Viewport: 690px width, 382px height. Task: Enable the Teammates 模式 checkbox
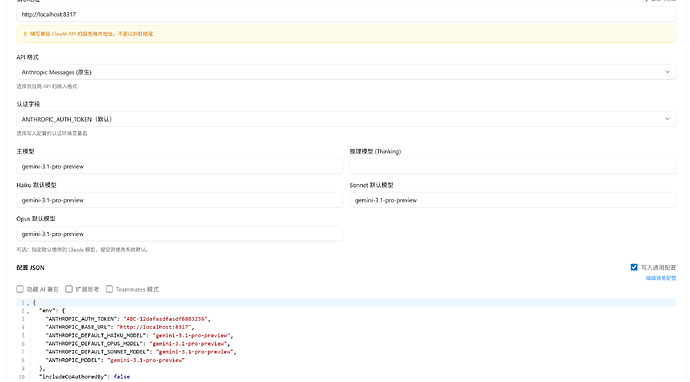[109, 289]
